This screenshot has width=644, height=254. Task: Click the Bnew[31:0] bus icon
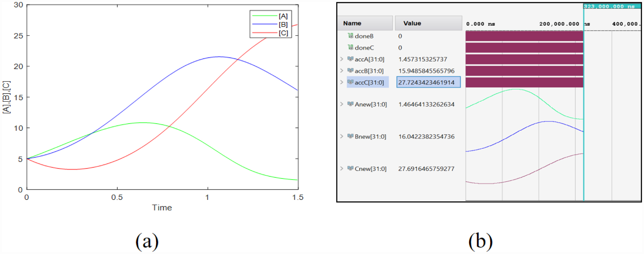[351, 136]
